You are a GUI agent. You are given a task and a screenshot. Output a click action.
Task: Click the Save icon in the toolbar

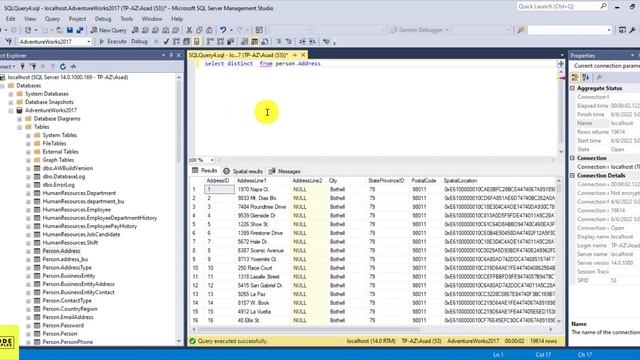tap(70, 30)
